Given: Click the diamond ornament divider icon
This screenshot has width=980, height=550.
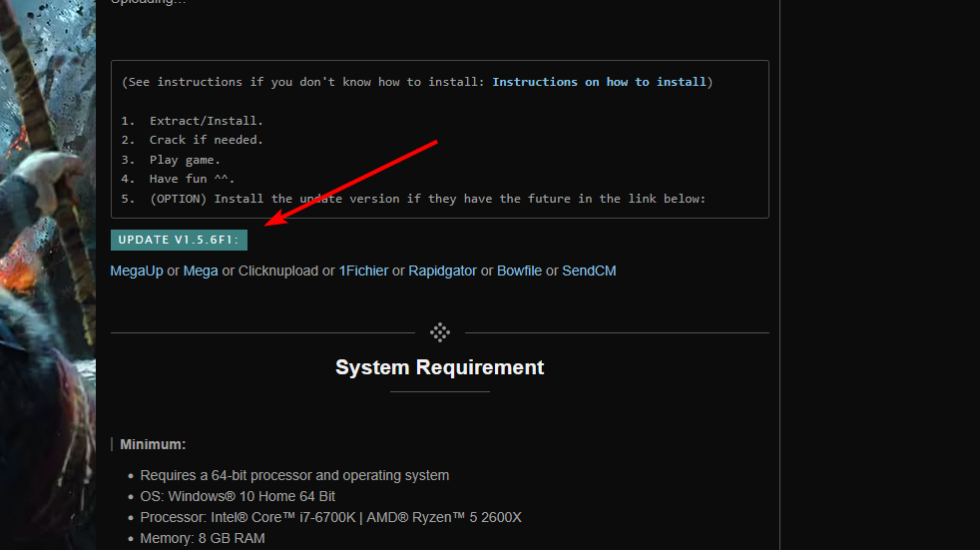Looking at the screenshot, I should [x=440, y=332].
